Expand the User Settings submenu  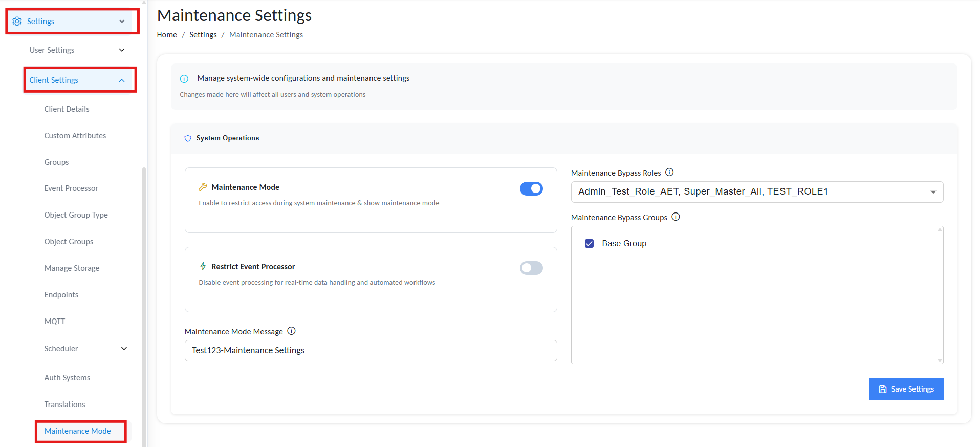122,50
